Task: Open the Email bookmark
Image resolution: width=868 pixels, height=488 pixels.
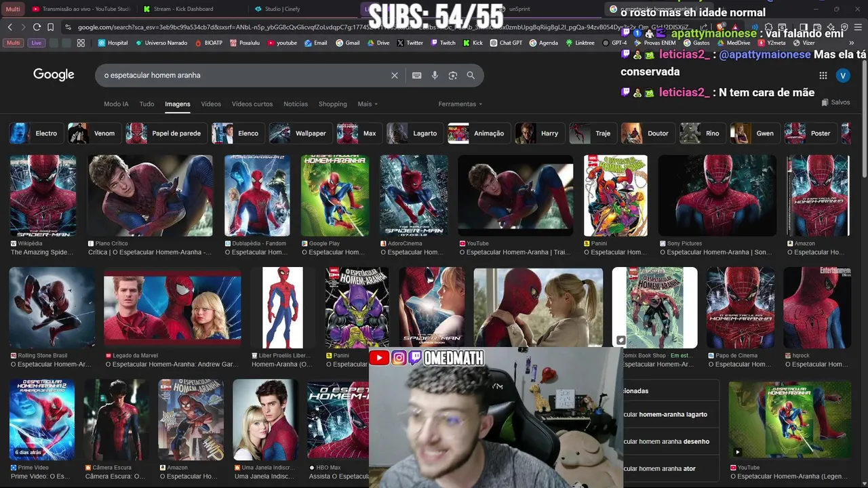Action: click(315, 43)
